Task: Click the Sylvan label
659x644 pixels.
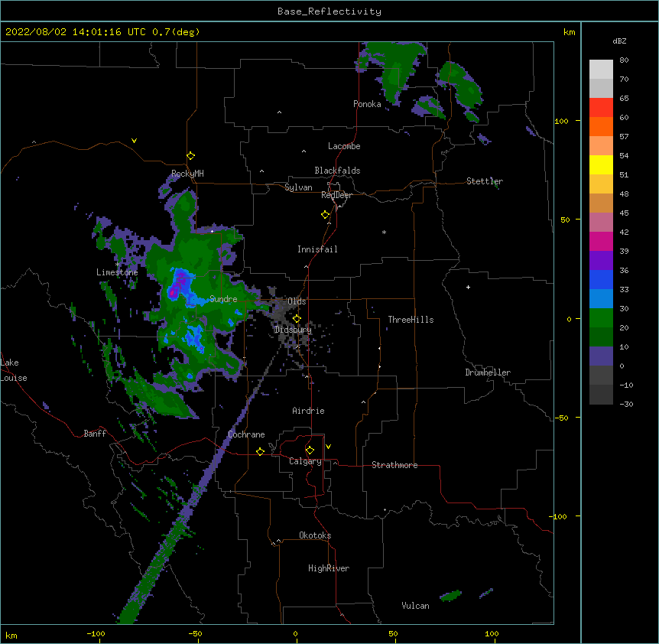Action: [298, 187]
